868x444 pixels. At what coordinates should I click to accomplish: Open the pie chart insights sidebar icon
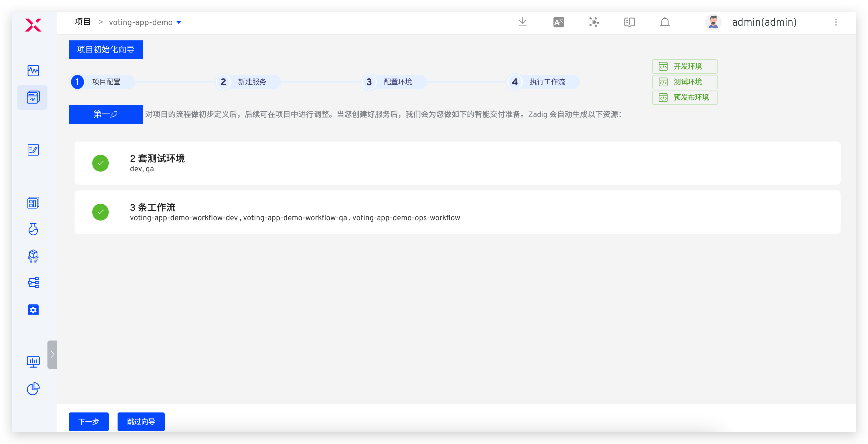point(33,389)
